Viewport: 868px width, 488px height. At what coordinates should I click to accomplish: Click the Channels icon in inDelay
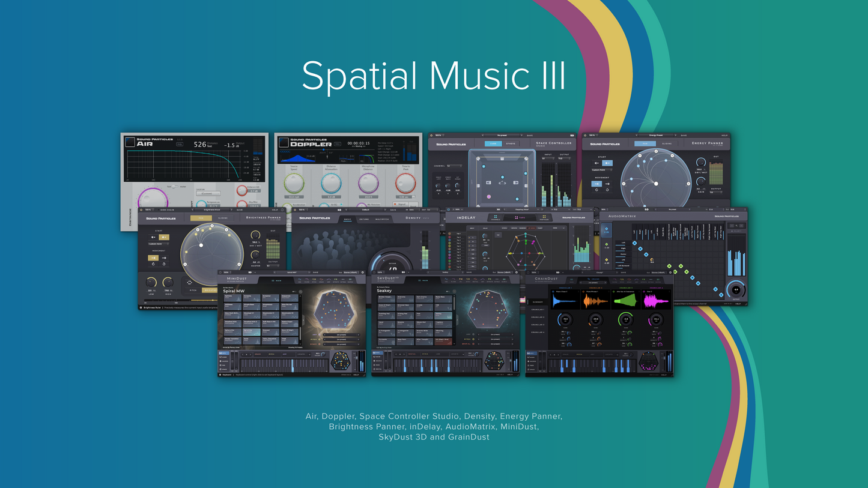point(496,218)
